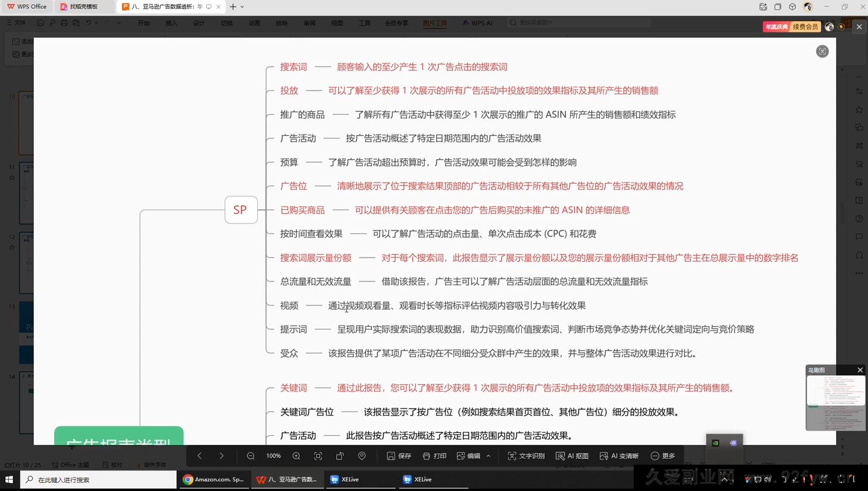Switch to the 图片工具 ribbon tab
The width and height of the screenshot is (868, 491).
(x=435, y=23)
